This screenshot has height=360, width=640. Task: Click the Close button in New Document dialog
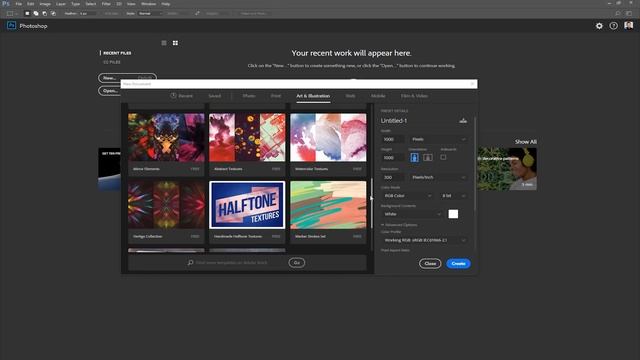(430, 263)
